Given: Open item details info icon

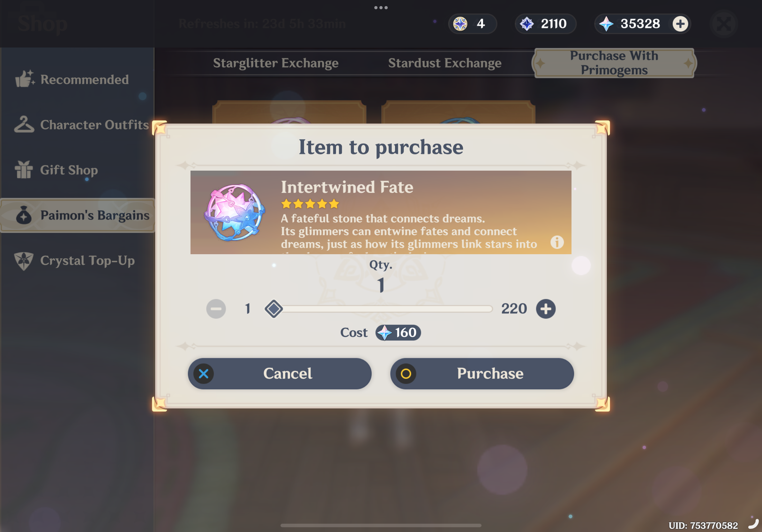Looking at the screenshot, I should click(557, 242).
